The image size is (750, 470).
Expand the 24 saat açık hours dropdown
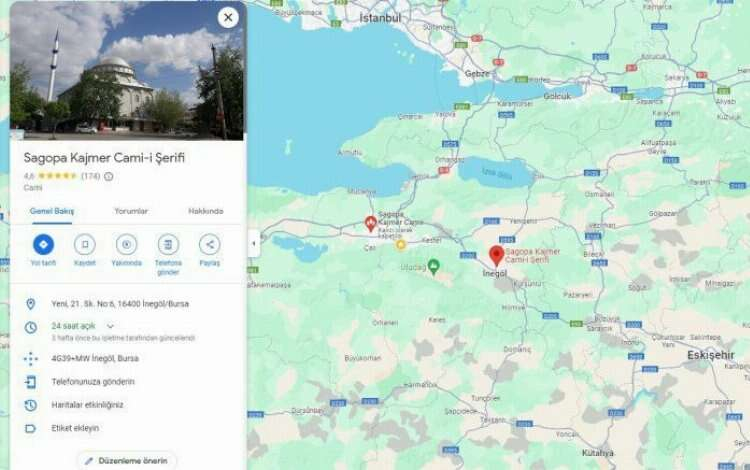pos(110,326)
